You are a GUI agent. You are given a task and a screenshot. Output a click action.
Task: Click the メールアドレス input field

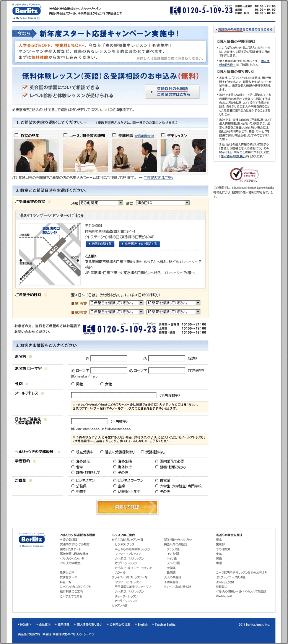click(114, 395)
